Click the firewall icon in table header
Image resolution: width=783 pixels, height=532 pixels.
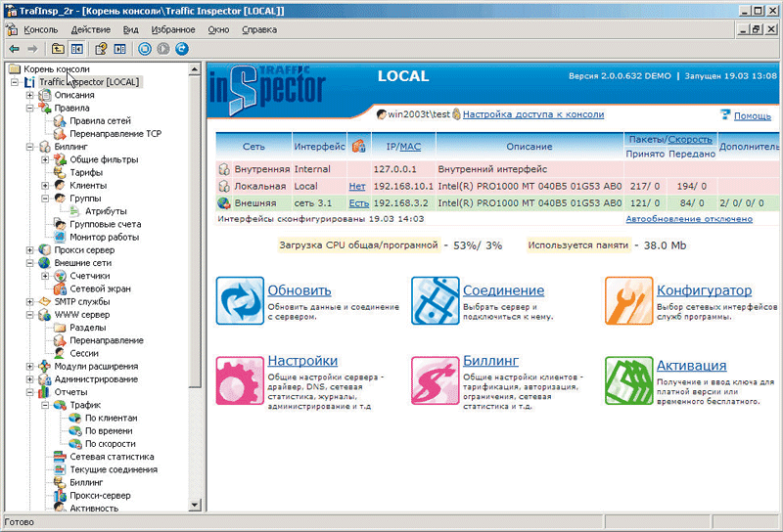358,147
